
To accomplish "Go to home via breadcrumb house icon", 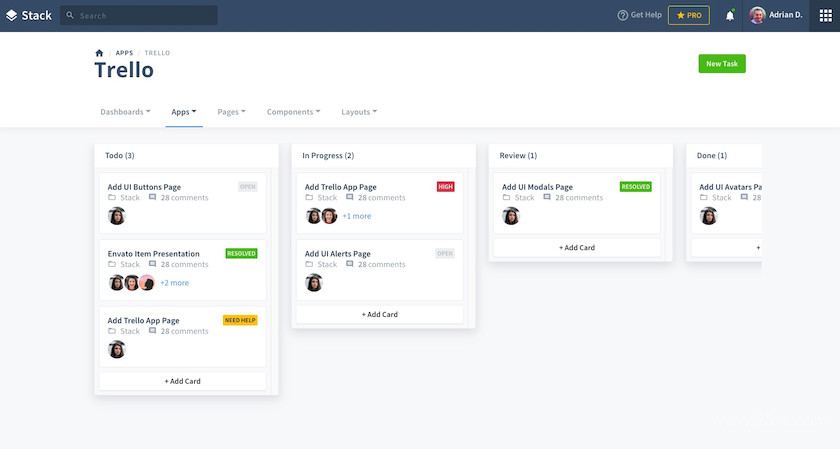I will [x=99, y=53].
